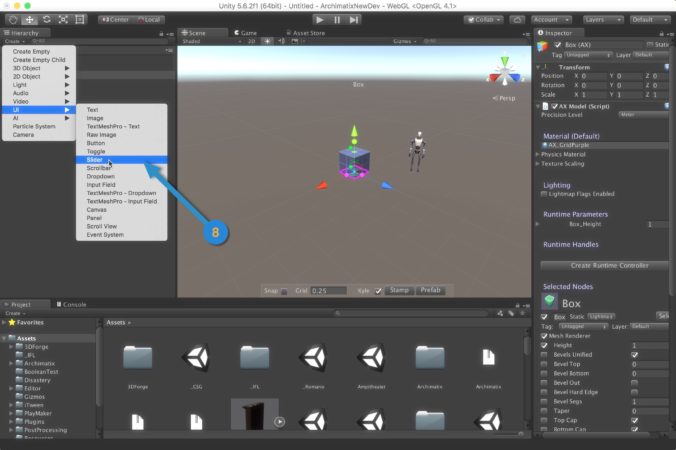
Task: Select the Archimatix document file asset
Action: pyautogui.click(x=488, y=357)
